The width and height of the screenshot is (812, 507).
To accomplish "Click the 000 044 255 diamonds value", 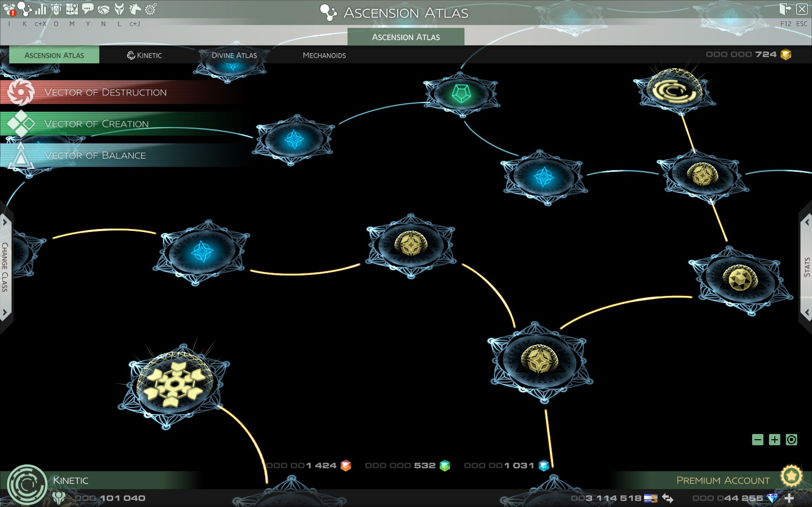I will pyautogui.click(x=728, y=498).
